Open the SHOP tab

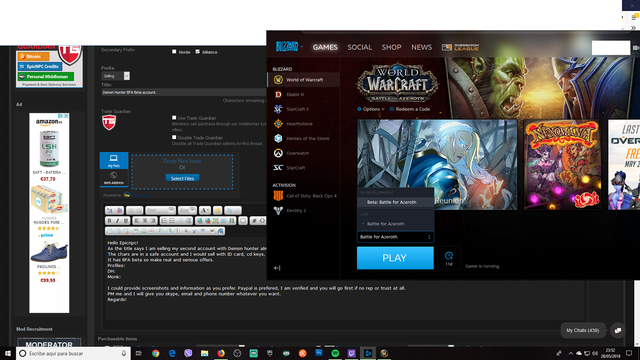click(x=391, y=47)
